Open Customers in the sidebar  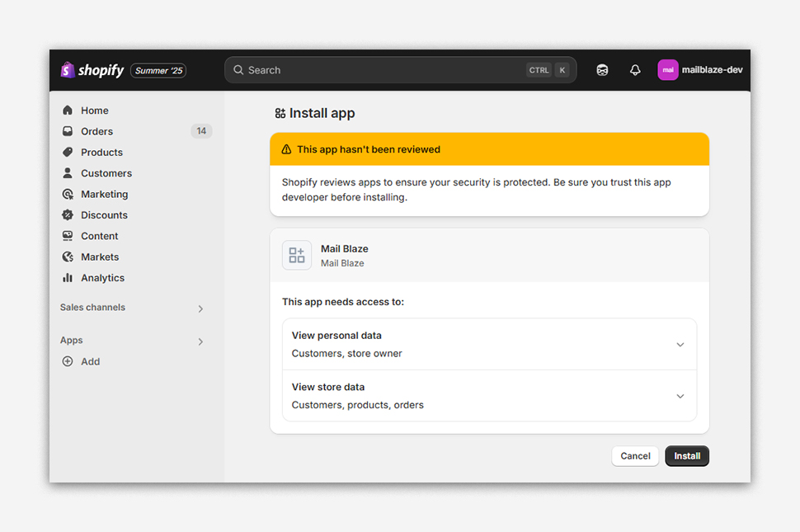click(x=106, y=173)
